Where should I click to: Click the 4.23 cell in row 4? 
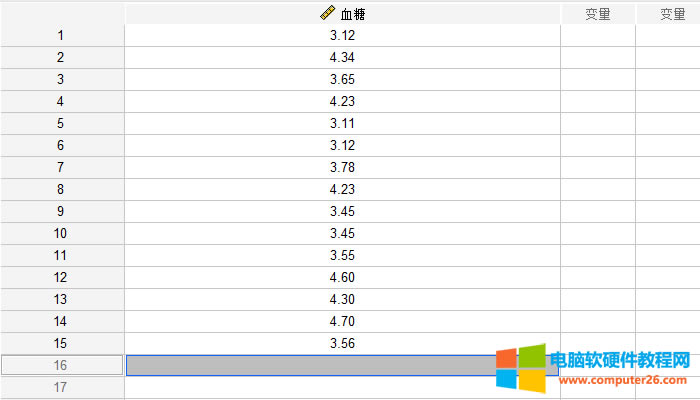tap(342, 101)
